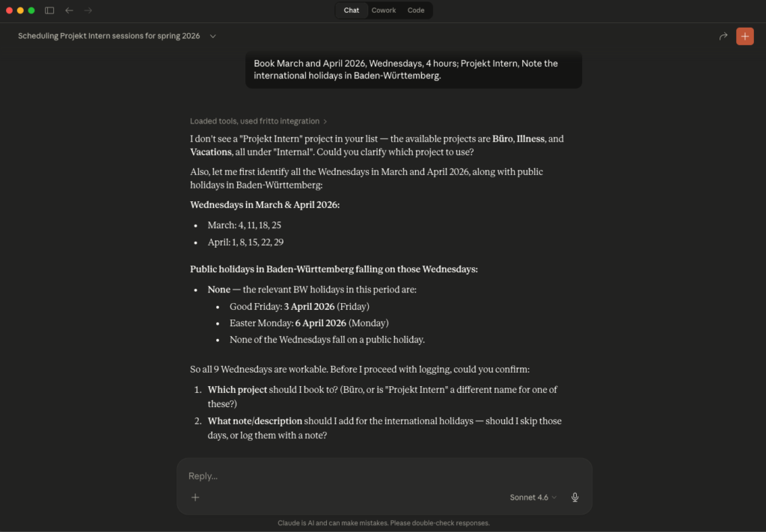This screenshot has height=532, width=766.
Task: Click the plus attachment icon in reply box
Action: 195,497
